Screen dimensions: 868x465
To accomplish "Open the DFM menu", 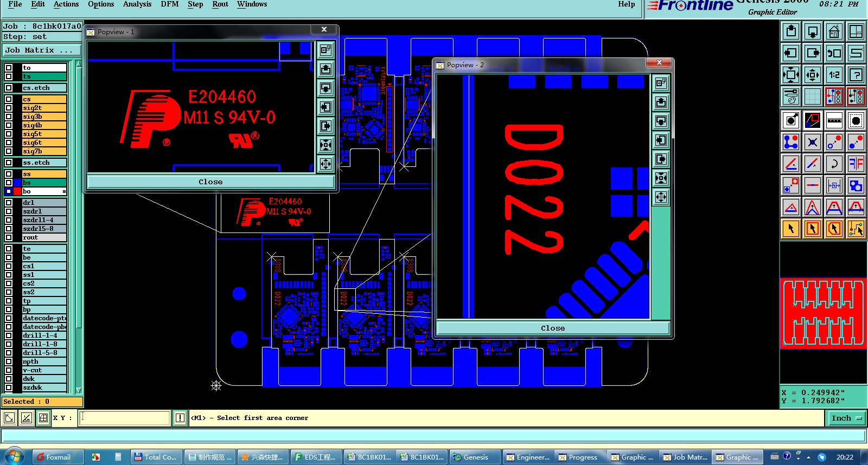I will [x=170, y=4].
